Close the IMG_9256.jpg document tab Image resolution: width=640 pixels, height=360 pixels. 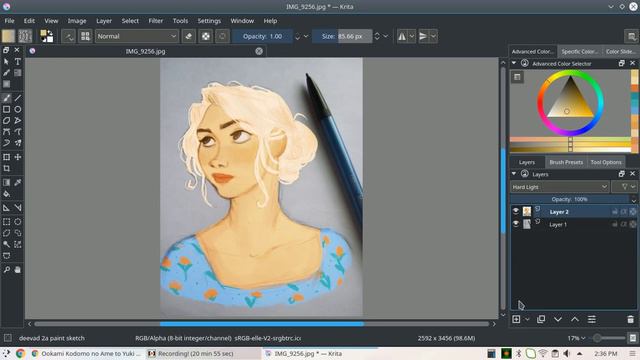[259, 51]
